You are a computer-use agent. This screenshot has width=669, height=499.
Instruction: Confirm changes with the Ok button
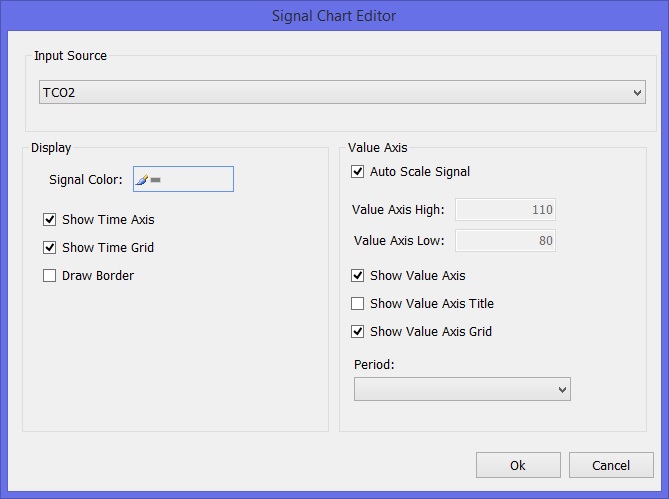click(x=518, y=465)
